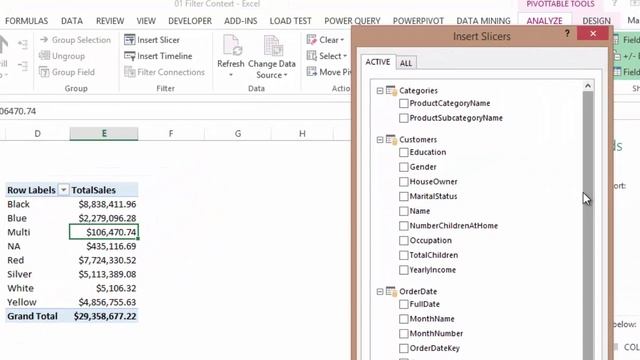Enable the HouseOwner checkbox
Viewport: 640px width, 360px height.
[x=404, y=182]
